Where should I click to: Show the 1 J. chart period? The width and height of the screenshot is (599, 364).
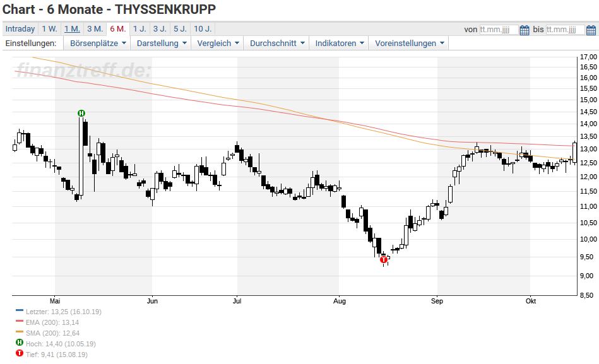click(139, 29)
